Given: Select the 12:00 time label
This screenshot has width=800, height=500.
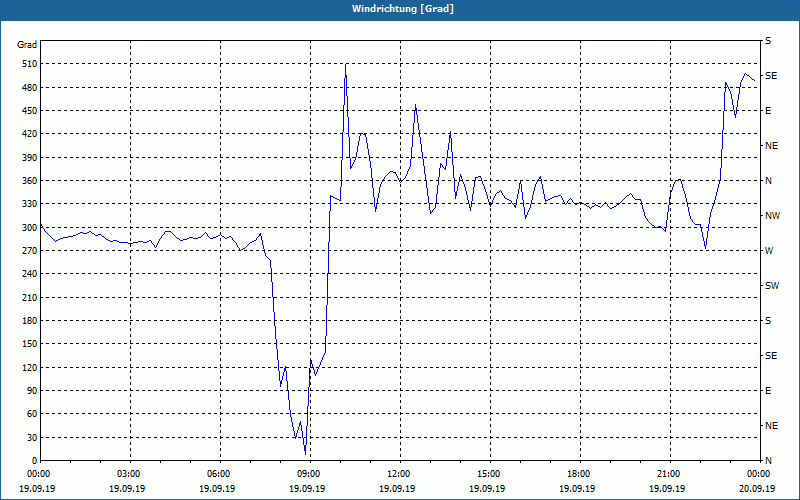Looking at the screenshot, I should (397, 474).
